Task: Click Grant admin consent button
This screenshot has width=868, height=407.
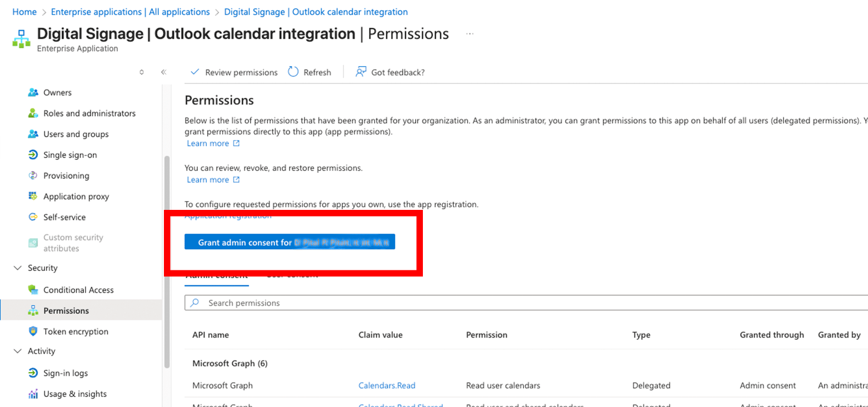Action: click(290, 242)
